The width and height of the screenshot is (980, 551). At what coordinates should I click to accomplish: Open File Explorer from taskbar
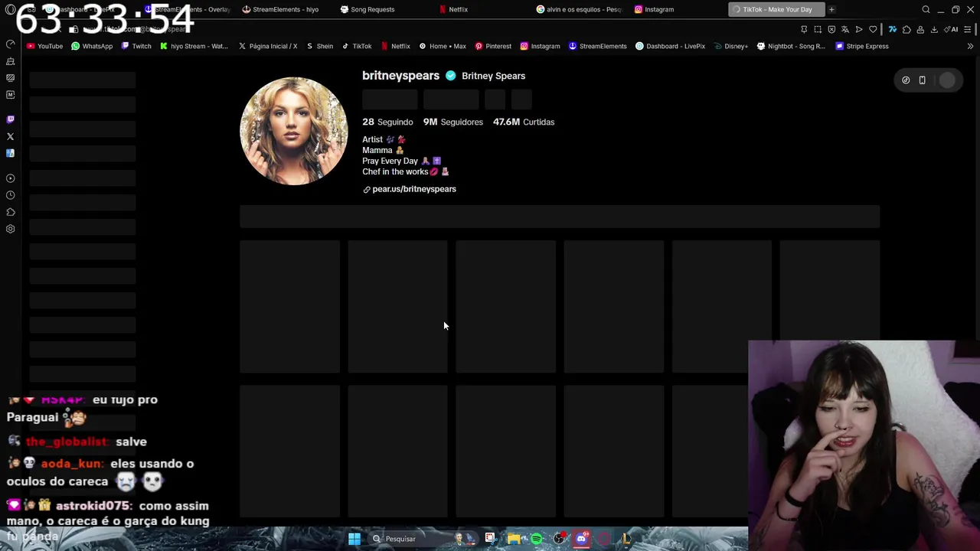pyautogui.click(x=513, y=539)
